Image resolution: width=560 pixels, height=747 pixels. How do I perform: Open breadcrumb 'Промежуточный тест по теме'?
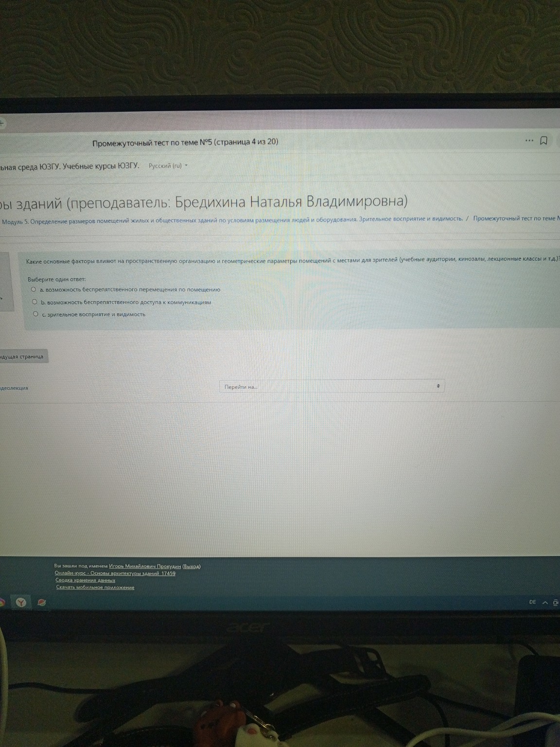[x=517, y=219]
